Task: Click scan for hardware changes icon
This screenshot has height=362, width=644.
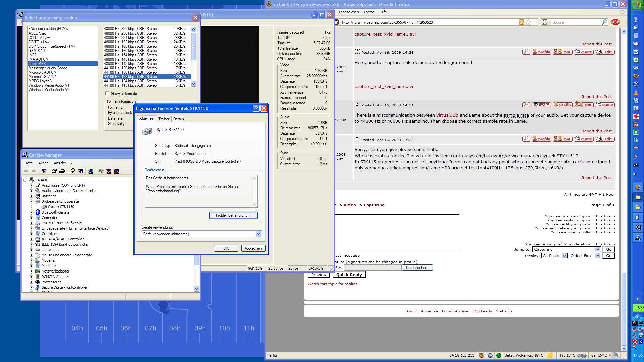Action: pyautogui.click(x=91, y=171)
